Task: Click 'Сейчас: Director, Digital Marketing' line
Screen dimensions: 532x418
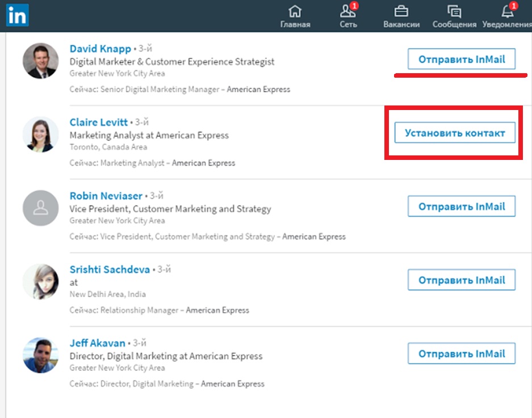Action: point(167,383)
